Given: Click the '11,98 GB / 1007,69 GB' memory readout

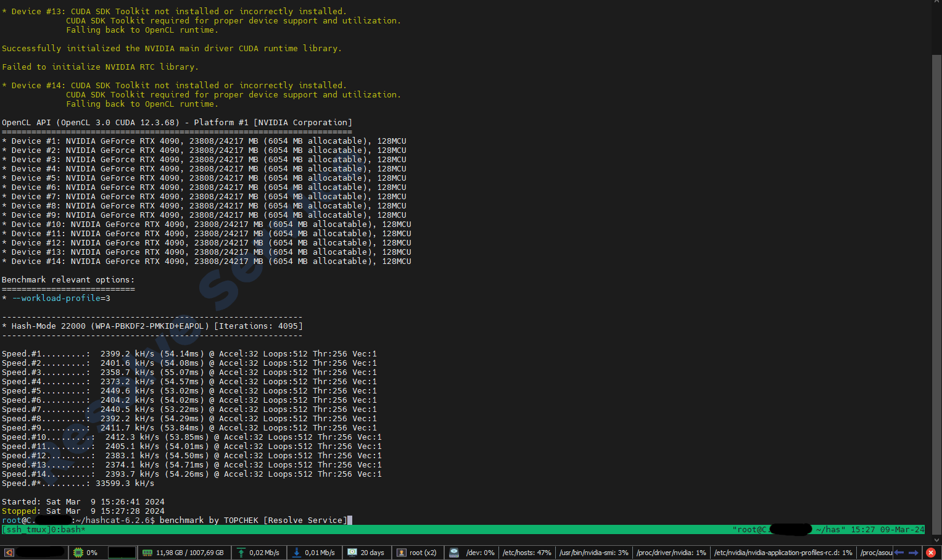Looking at the screenshot, I should pyautogui.click(x=190, y=553).
